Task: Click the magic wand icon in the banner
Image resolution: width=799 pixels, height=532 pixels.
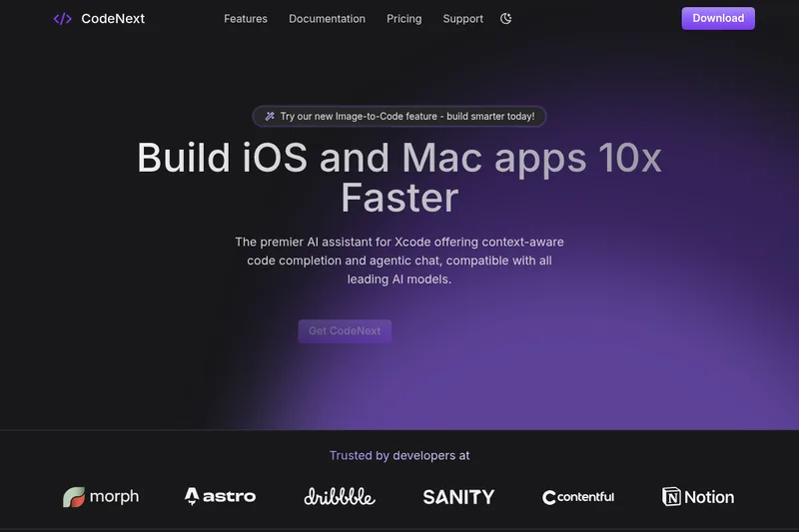Action: pyautogui.click(x=270, y=116)
